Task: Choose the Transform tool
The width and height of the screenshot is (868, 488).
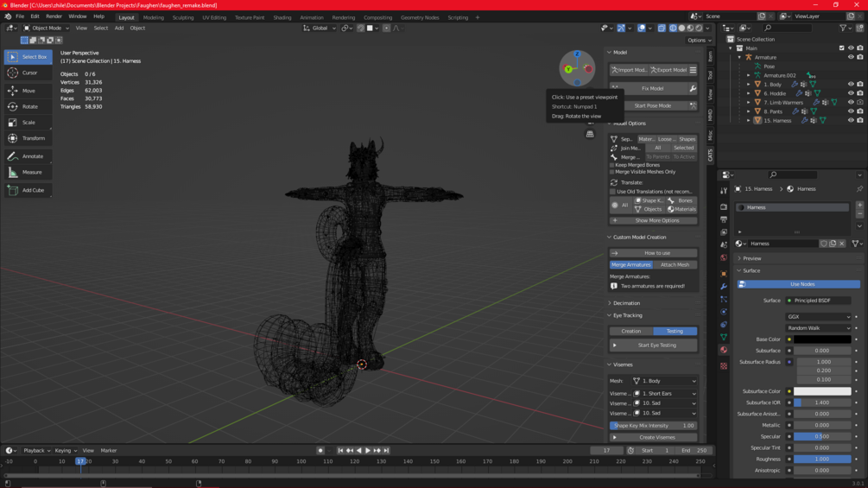Action: (x=29, y=138)
